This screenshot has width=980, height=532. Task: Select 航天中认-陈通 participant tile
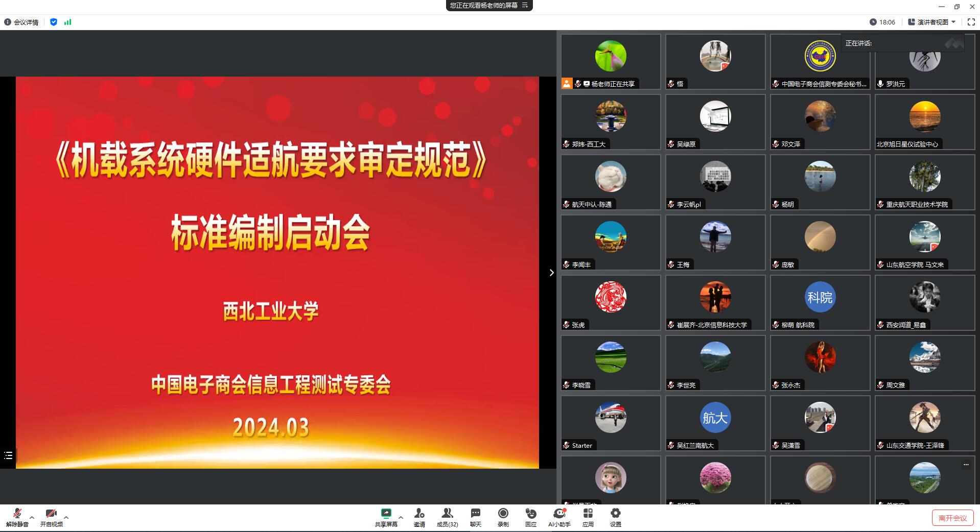point(611,182)
